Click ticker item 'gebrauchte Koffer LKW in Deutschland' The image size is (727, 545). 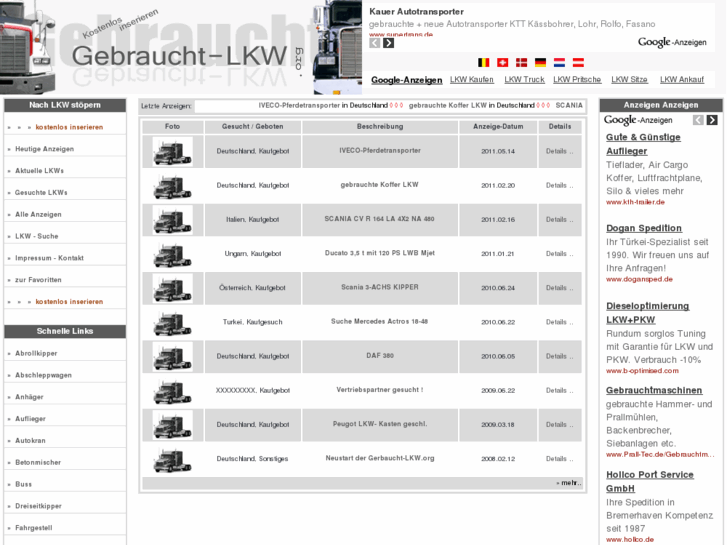point(472,106)
